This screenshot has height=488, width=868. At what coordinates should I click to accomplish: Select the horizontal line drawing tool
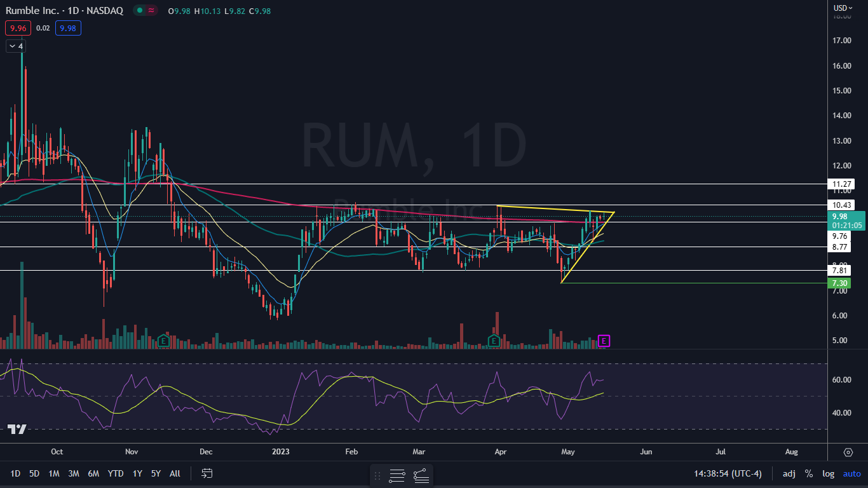click(397, 475)
